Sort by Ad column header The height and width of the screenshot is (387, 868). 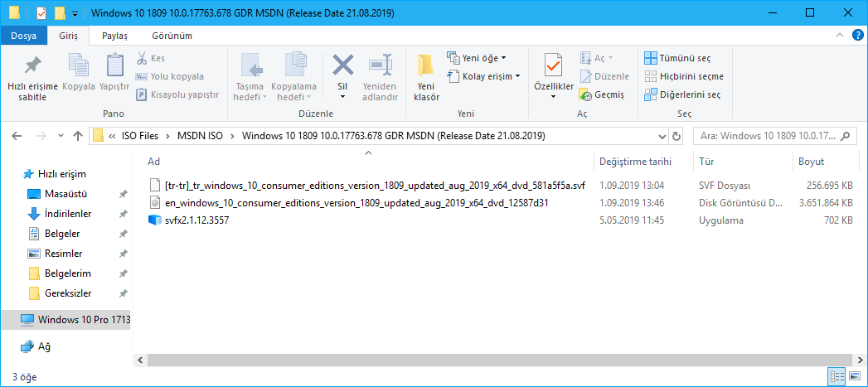pos(153,162)
